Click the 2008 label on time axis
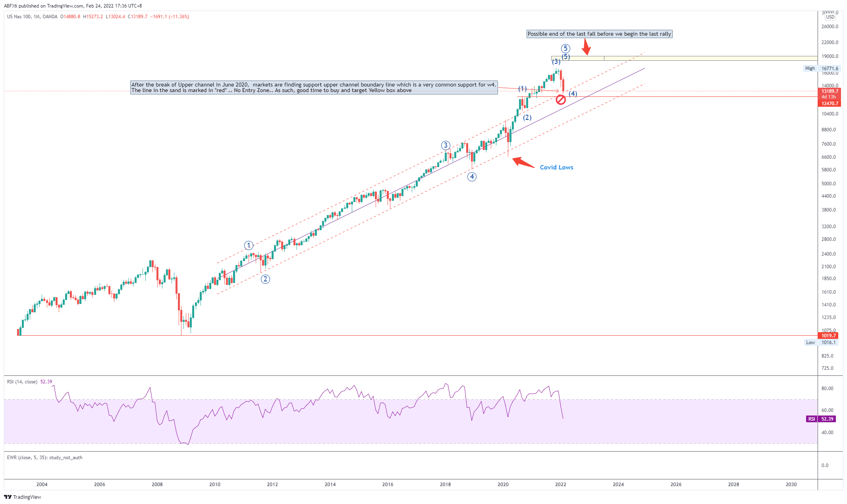The height and width of the screenshot is (504, 847). [157, 484]
